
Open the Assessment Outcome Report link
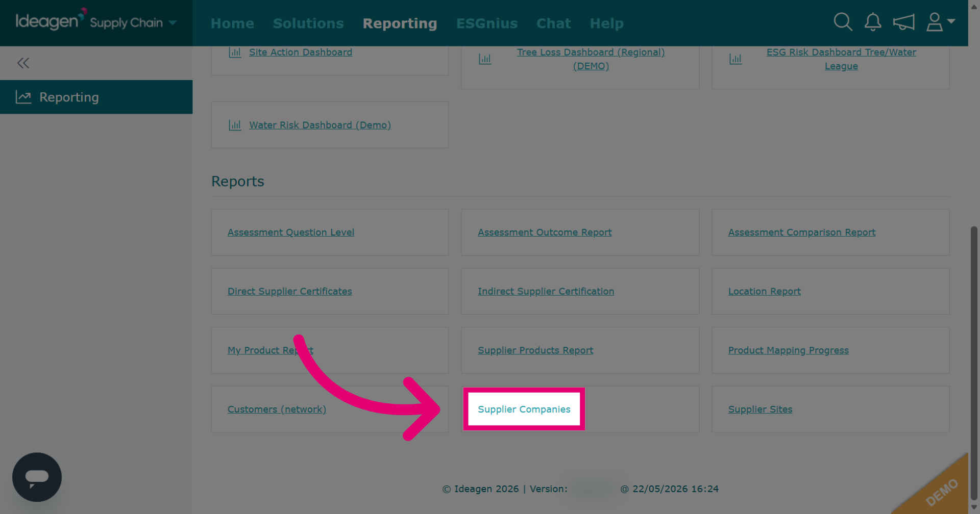tap(545, 232)
